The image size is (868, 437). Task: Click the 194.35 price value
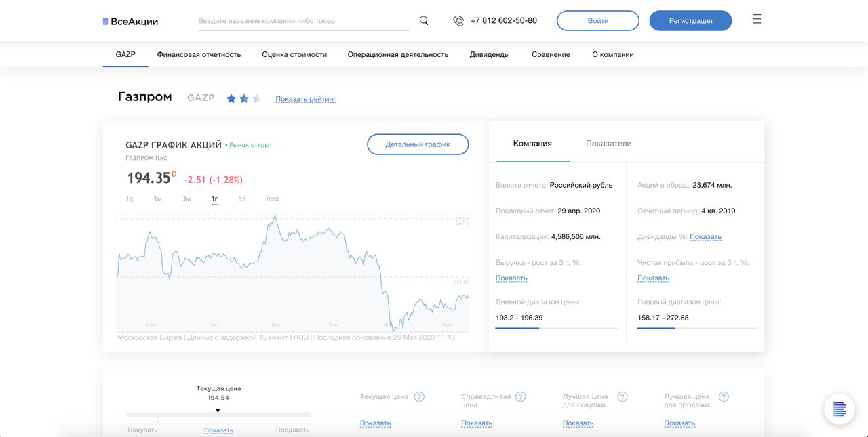[x=149, y=178]
